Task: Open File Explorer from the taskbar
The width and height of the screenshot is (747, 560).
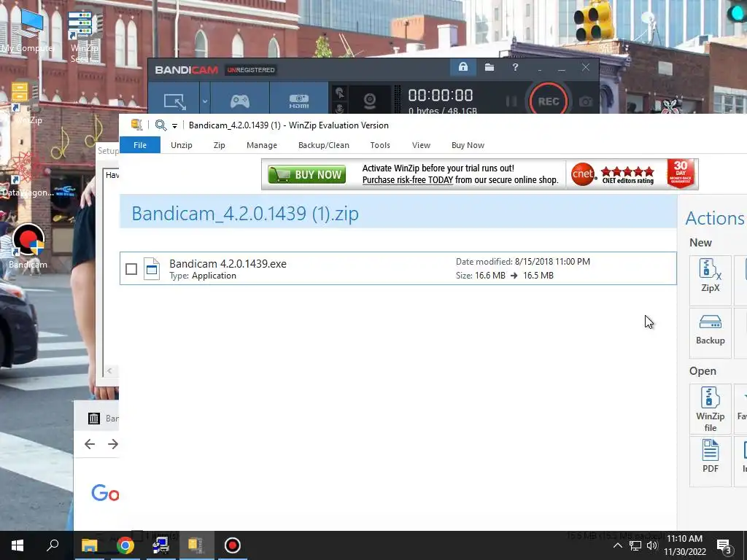Action: 89,545
